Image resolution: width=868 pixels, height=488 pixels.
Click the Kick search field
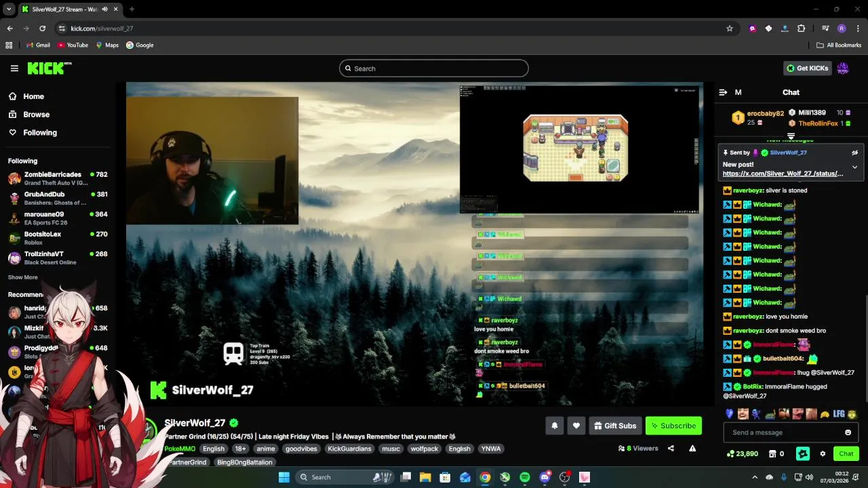coord(434,68)
